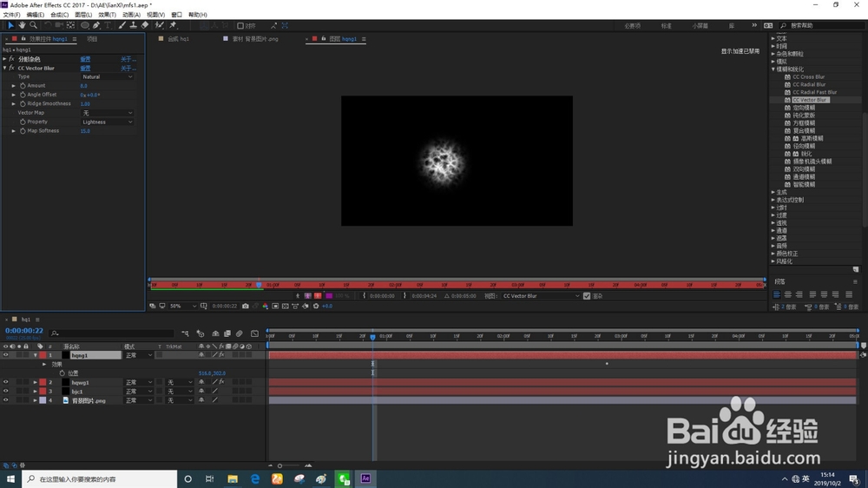Hide the bjc1 layer eye icon
Viewport: 868px width, 488px height.
click(5, 391)
